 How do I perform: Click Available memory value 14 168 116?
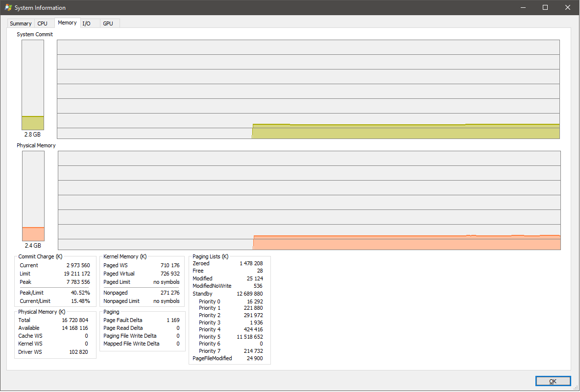tap(75, 328)
